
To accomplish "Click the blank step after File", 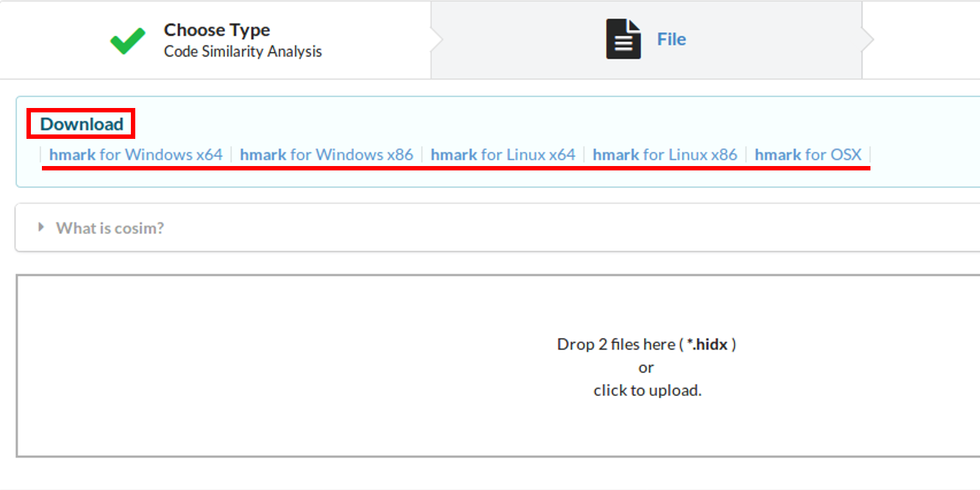I will point(926,40).
